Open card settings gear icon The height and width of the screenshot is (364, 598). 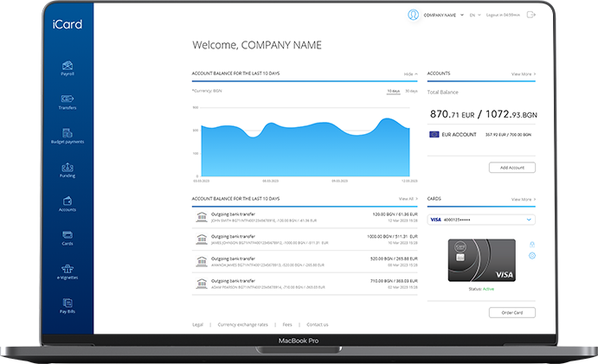pyautogui.click(x=532, y=255)
